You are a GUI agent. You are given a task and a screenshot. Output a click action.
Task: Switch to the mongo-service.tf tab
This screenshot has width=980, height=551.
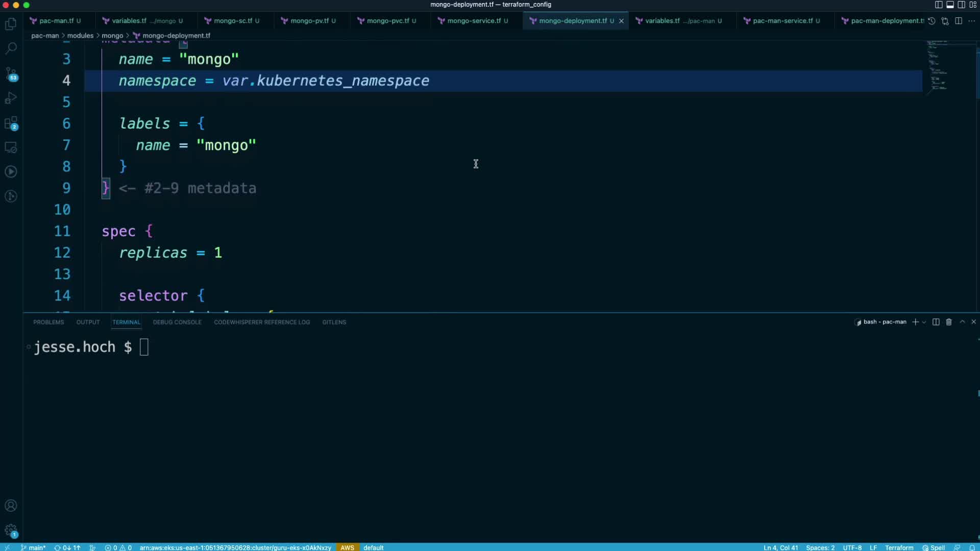click(x=474, y=21)
